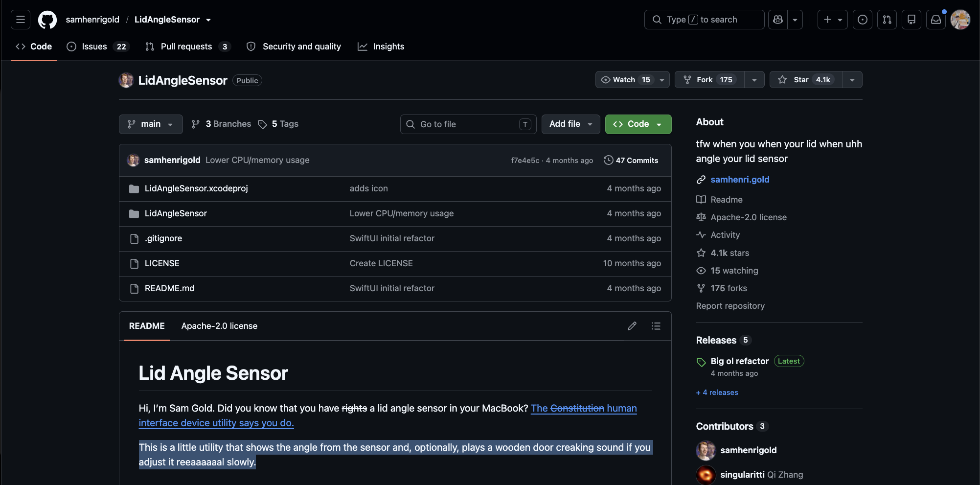Open the samhenrigold owner link in breadcrumb
Screen dimensions: 980x485
tap(92, 20)
